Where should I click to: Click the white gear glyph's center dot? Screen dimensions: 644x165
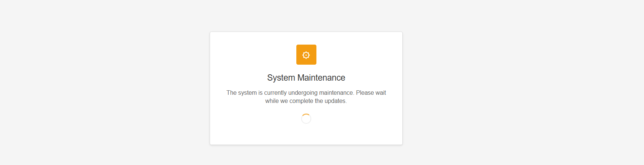(306, 55)
